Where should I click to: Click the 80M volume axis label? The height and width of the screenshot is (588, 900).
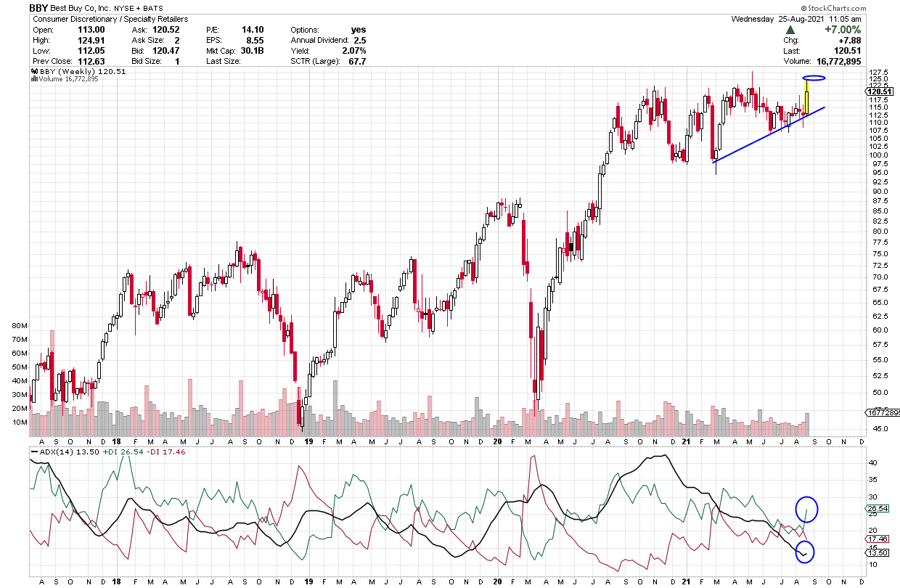pos(20,327)
